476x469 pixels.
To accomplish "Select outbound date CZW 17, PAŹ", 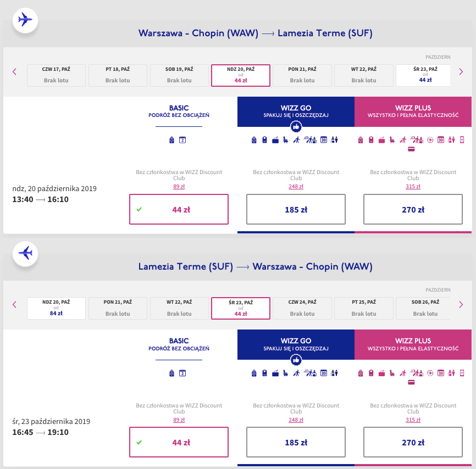I will click(56, 75).
